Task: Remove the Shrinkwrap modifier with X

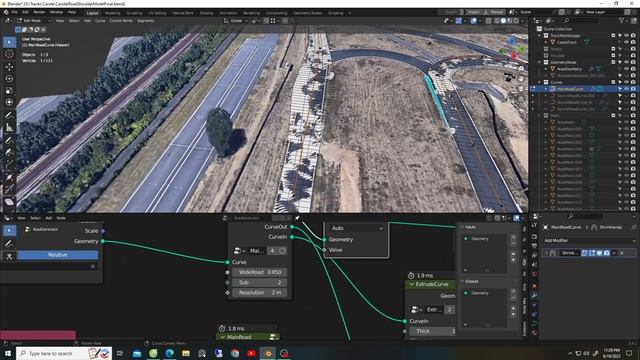Action: [622, 253]
